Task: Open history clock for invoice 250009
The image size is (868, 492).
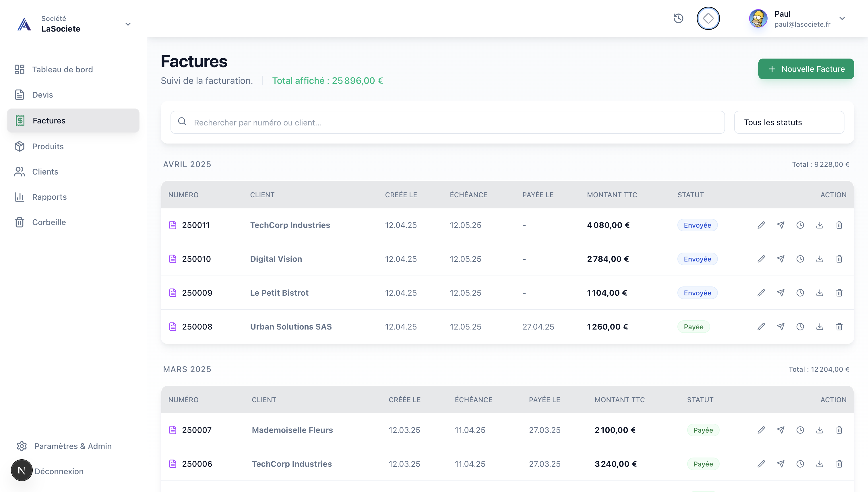Action: coord(800,293)
